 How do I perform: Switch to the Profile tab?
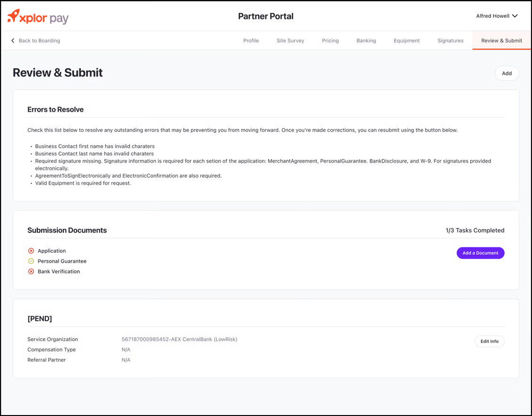click(251, 41)
